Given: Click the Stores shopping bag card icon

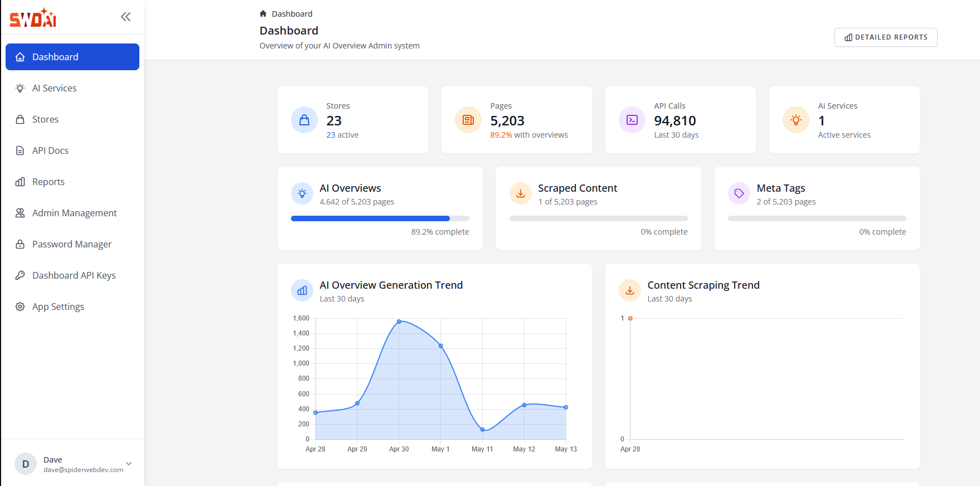Looking at the screenshot, I should 304,120.
